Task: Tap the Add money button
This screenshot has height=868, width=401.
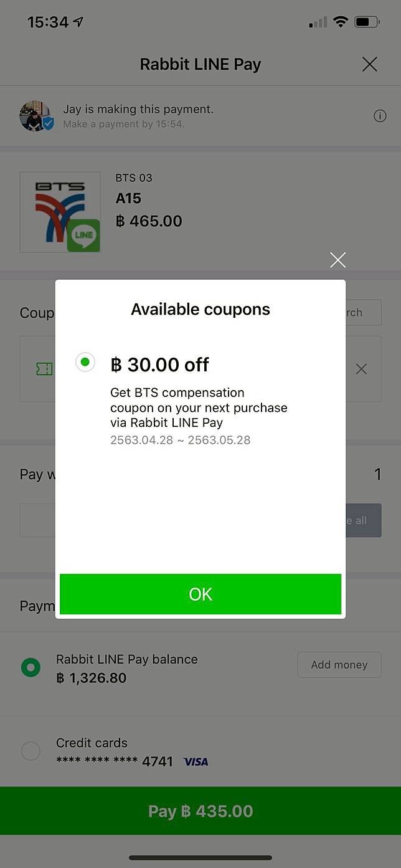Action: (x=339, y=665)
